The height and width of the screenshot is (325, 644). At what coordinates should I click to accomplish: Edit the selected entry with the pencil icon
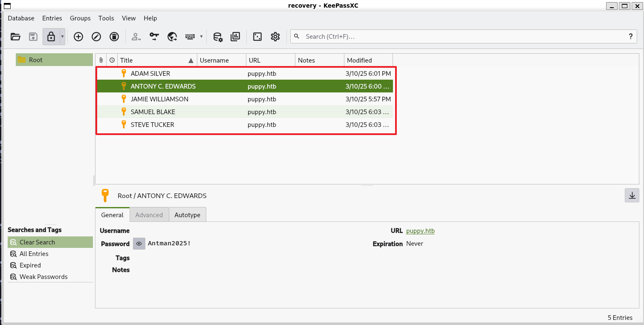tap(96, 37)
